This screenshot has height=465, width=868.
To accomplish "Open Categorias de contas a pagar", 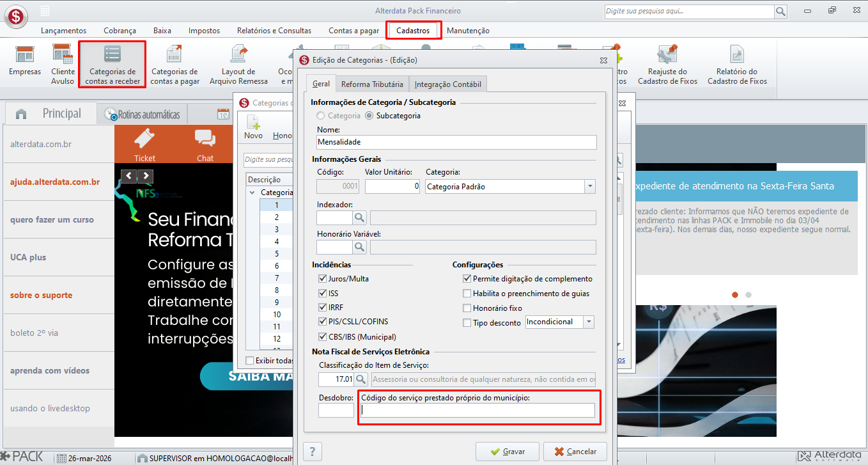I will pyautogui.click(x=174, y=64).
